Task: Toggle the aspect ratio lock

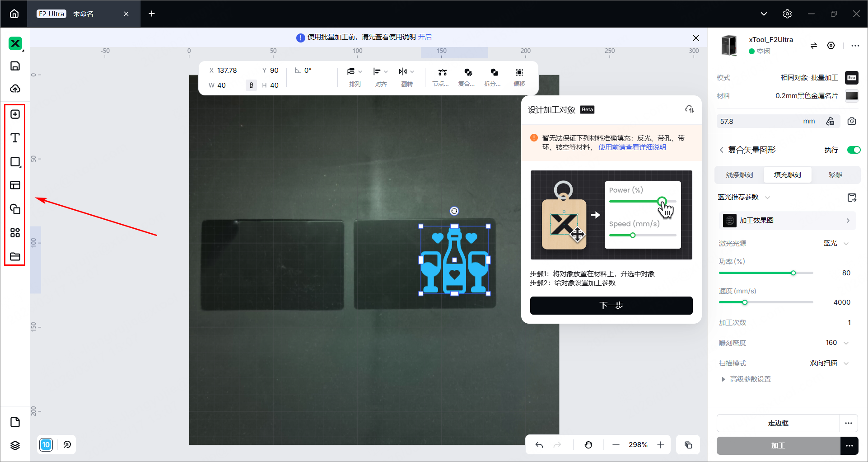Action: (x=251, y=85)
